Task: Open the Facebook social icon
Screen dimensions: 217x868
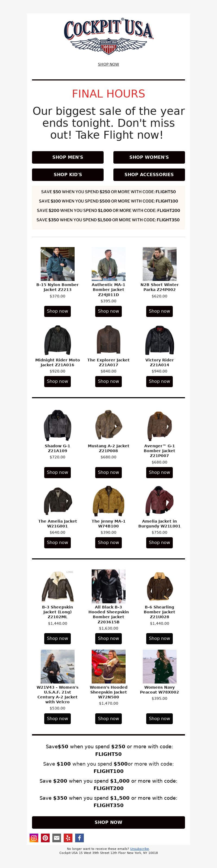Action: pos(79,838)
